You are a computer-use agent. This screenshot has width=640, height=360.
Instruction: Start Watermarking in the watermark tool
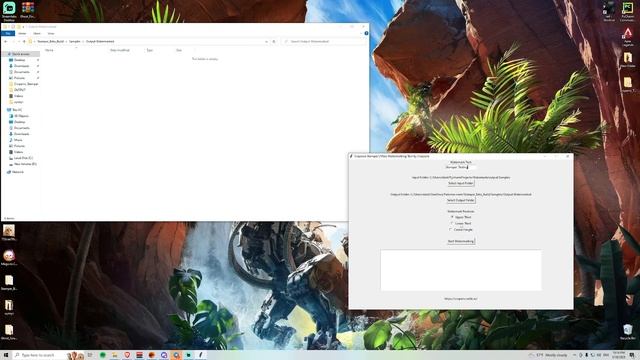(x=461, y=241)
